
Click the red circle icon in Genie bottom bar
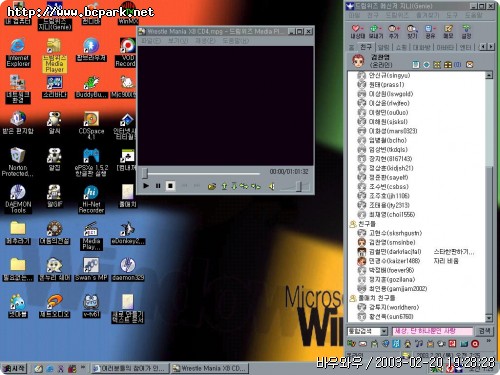point(475,343)
